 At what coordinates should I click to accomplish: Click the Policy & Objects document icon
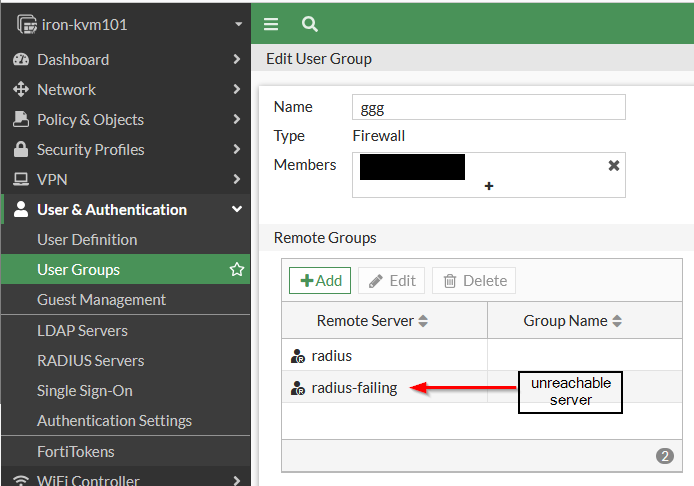click(21, 120)
